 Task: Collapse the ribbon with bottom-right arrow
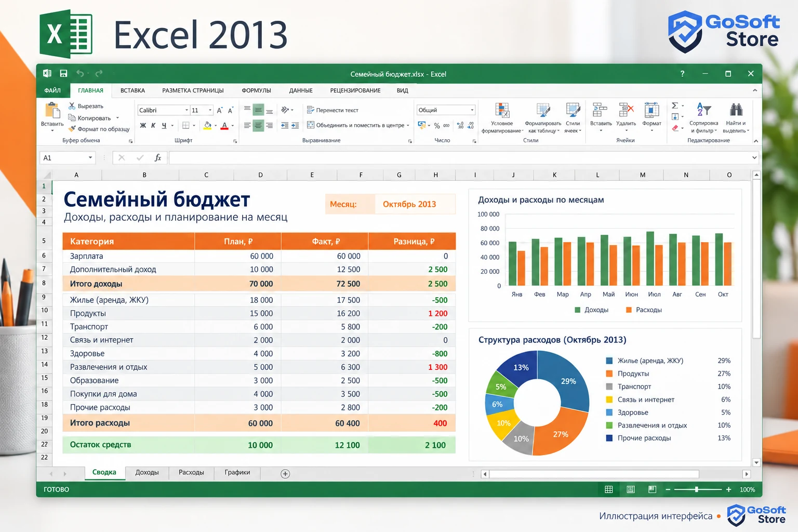tap(755, 141)
